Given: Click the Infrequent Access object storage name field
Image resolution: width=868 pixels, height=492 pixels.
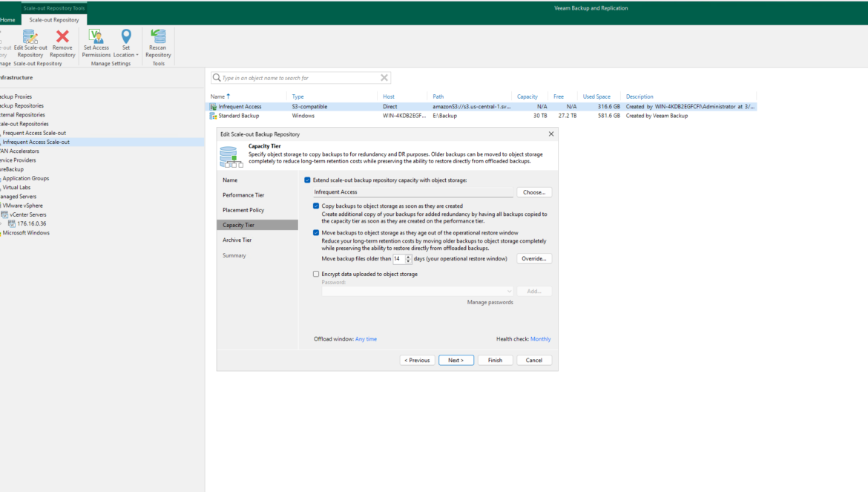Looking at the screenshot, I should click(413, 193).
